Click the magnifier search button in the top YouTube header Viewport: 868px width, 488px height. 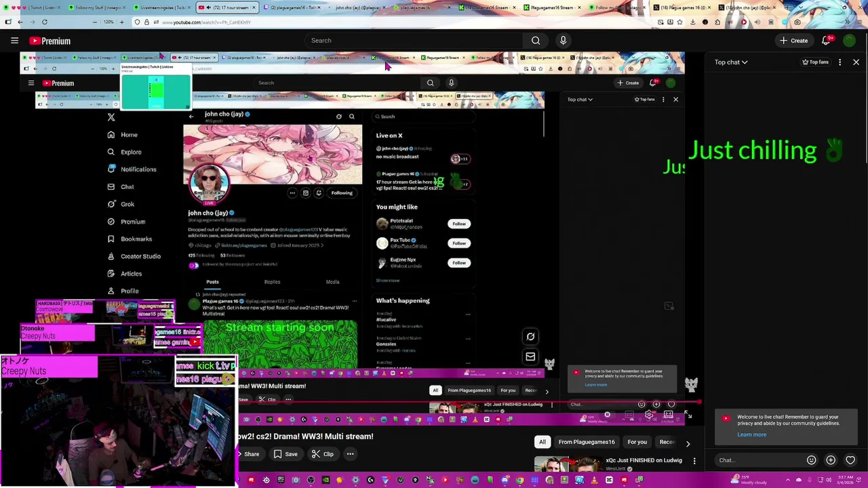(536, 41)
